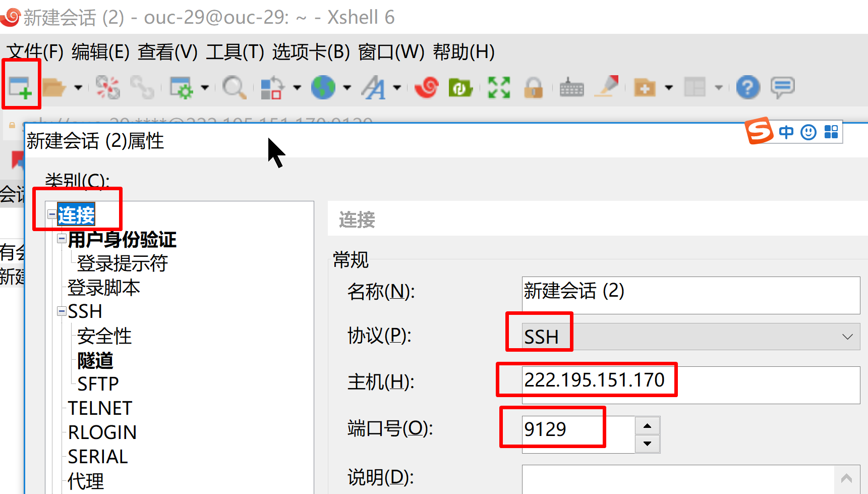Select the SSH tree node
Viewport: 868px width, 494px height.
[85, 312]
